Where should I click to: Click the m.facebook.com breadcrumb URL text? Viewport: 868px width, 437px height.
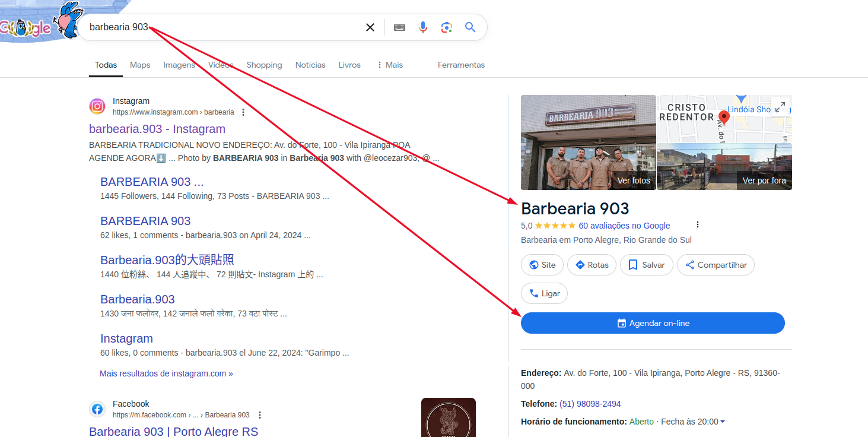[x=181, y=415]
